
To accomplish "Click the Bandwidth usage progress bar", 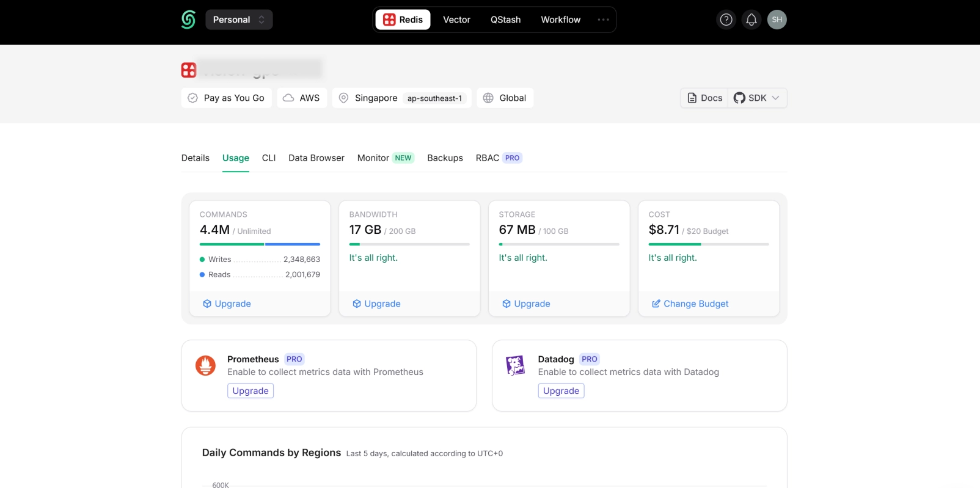I will pos(409,244).
